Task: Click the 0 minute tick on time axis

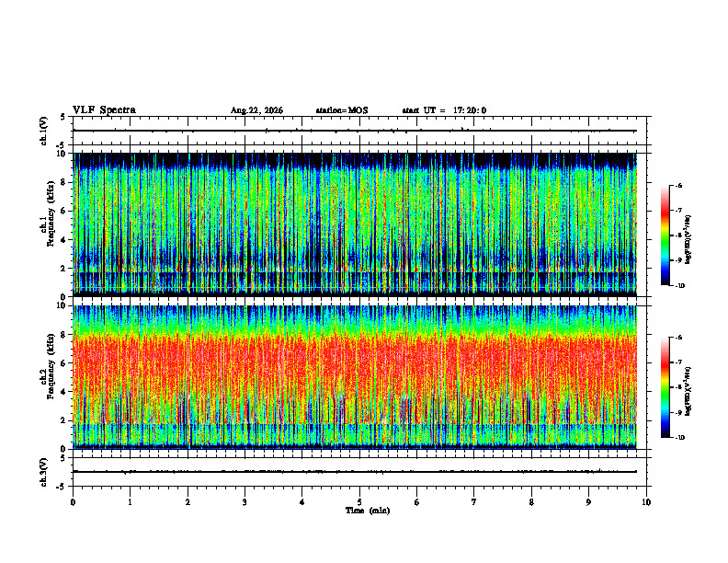Action: point(73,502)
